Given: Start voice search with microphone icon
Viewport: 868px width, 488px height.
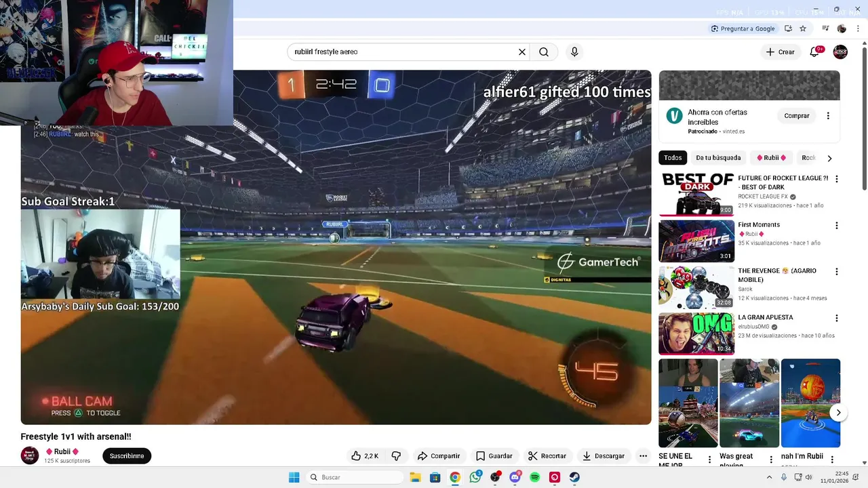Looking at the screenshot, I should [x=574, y=52].
